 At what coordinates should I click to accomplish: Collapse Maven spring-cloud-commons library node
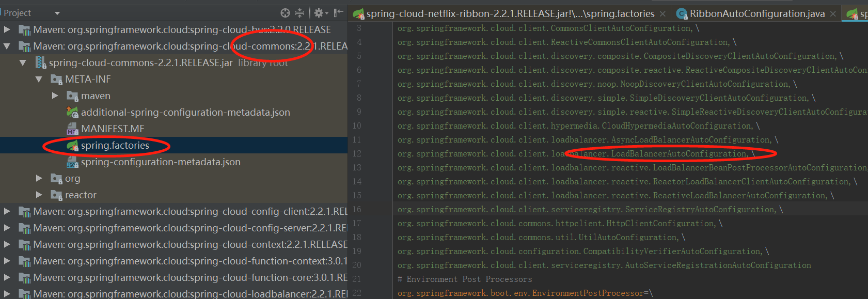(x=7, y=46)
